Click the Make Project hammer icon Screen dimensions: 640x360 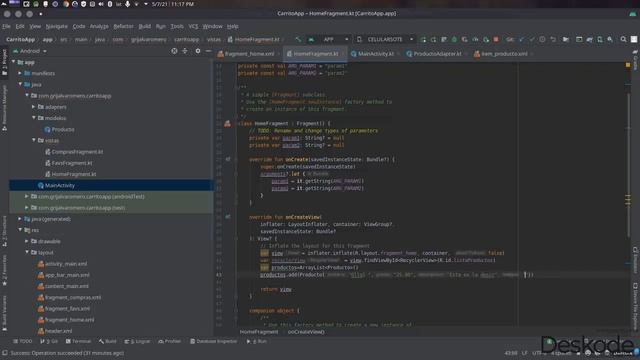tap(298, 40)
